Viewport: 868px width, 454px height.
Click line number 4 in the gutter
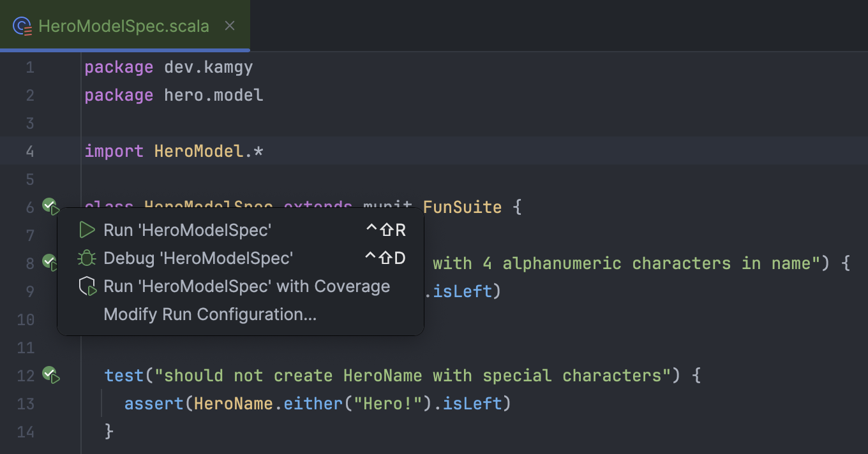[x=30, y=151]
